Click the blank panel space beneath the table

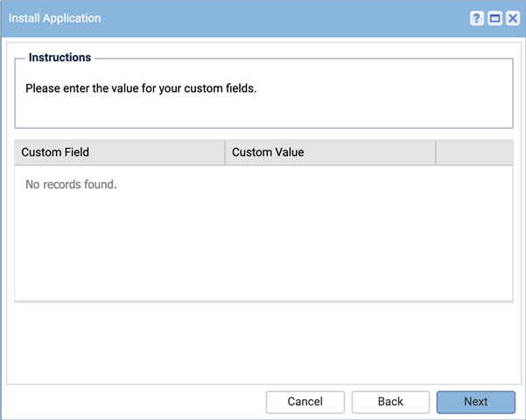point(263,342)
